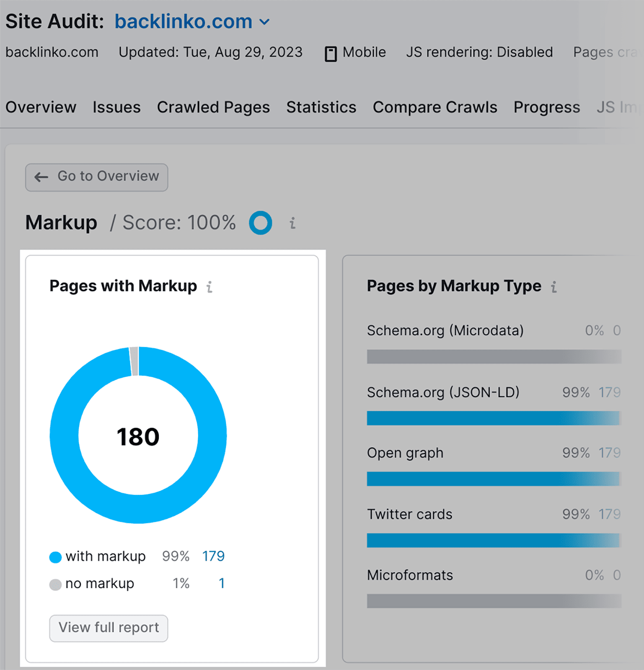644x670 pixels.
Task: Open the Overview tab
Action: coord(41,107)
